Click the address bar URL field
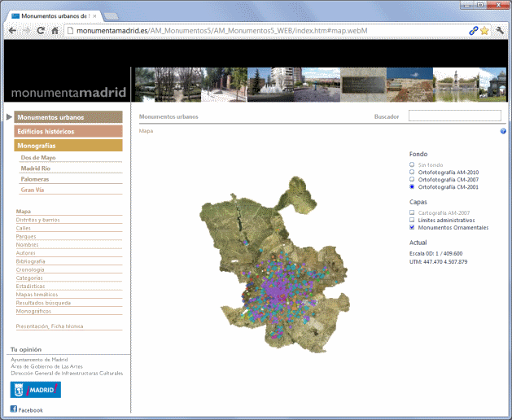 click(266, 31)
